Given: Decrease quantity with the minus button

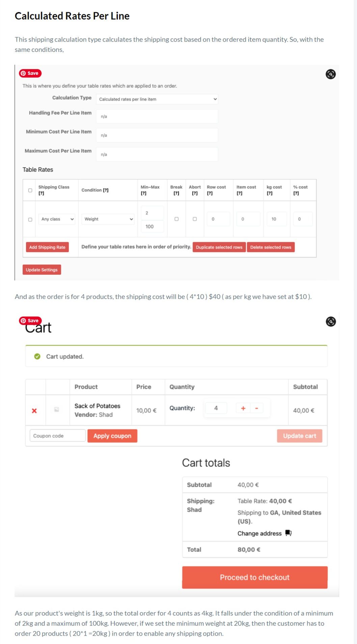Looking at the screenshot, I should pyautogui.click(x=256, y=408).
